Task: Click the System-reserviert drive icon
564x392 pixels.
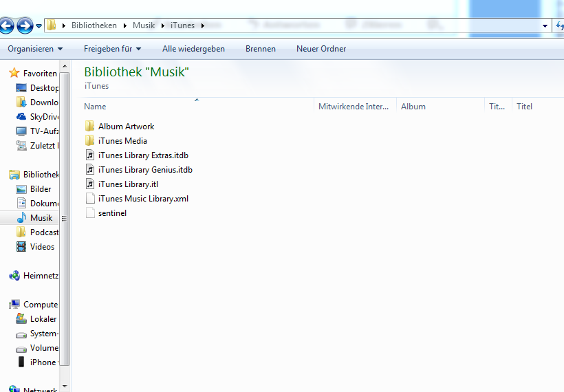Action: pos(21,335)
